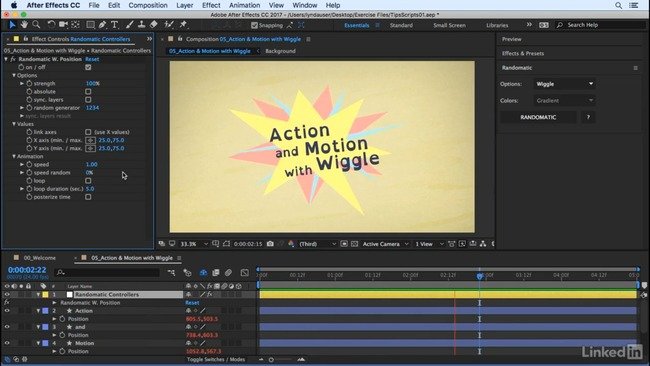Enable the loop checkbox

tap(88, 181)
